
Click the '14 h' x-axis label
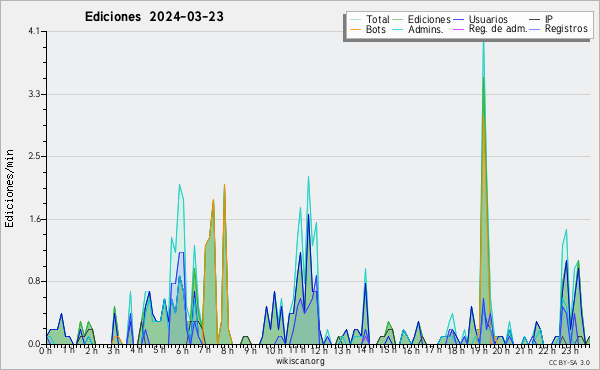365,350
